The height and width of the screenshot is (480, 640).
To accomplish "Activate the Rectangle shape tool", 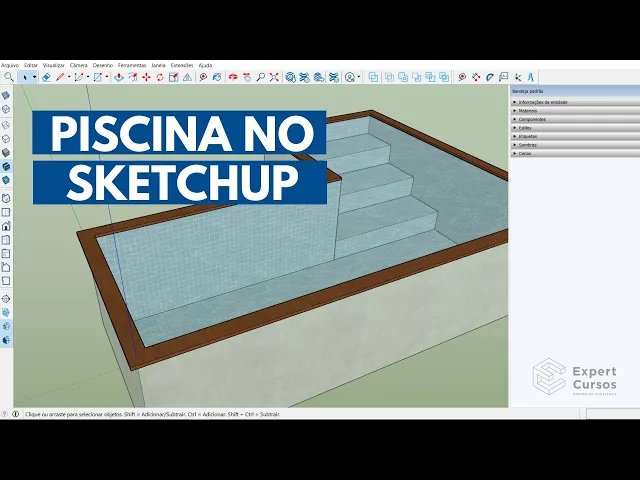I will tap(98, 77).
